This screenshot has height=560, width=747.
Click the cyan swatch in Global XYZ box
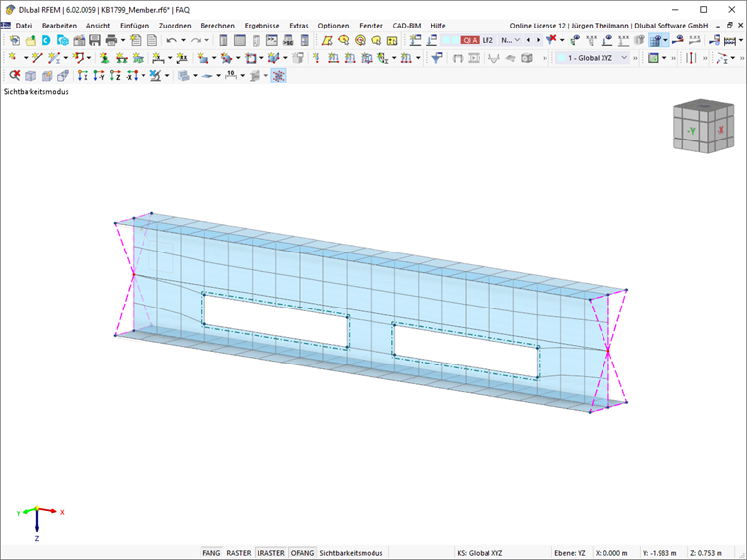562,58
